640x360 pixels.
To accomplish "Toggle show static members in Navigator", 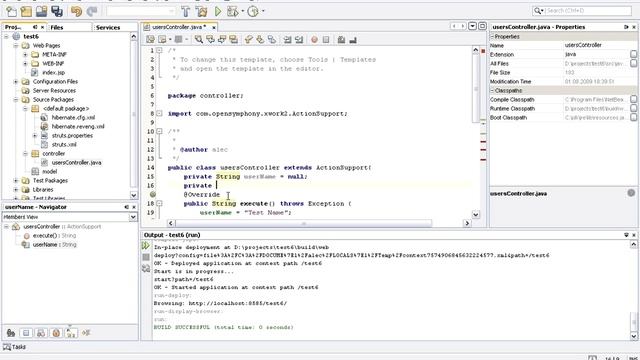I will pyautogui.click(x=41, y=333).
